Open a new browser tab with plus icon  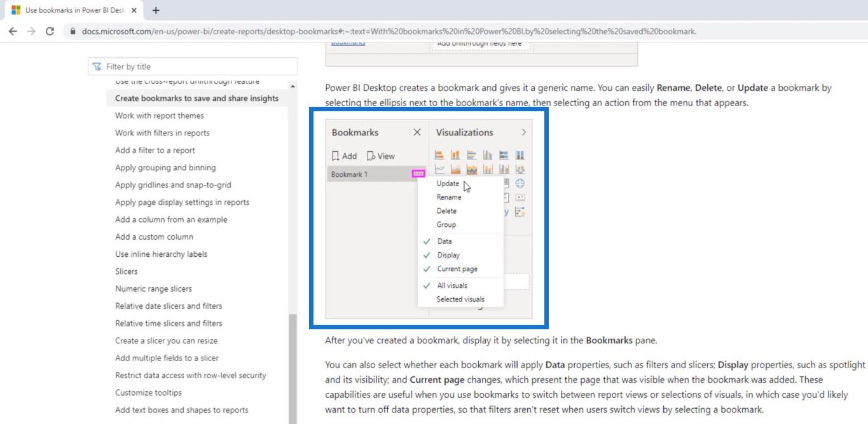click(156, 10)
